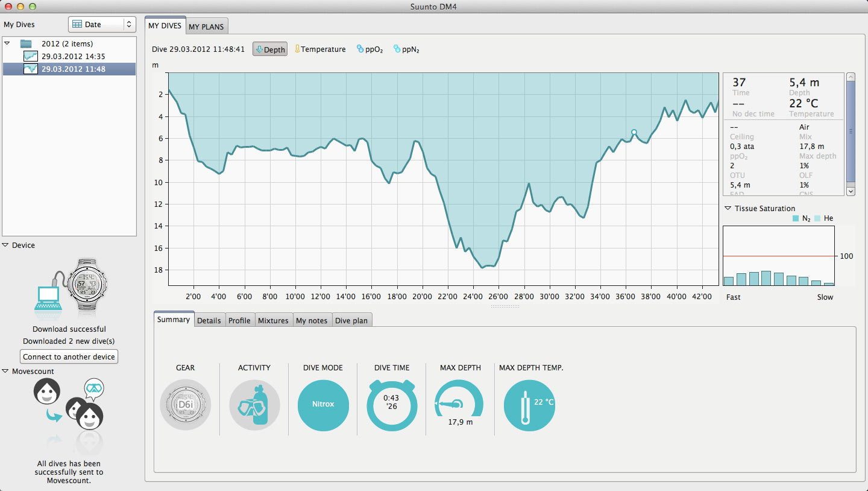Show the ppN₂ graph overlay

(x=406, y=49)
